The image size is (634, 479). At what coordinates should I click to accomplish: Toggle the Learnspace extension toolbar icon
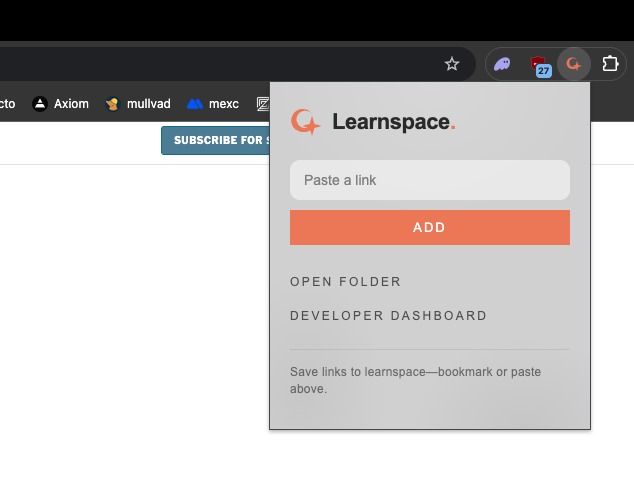pyautogui.click(x=574, y=64)
